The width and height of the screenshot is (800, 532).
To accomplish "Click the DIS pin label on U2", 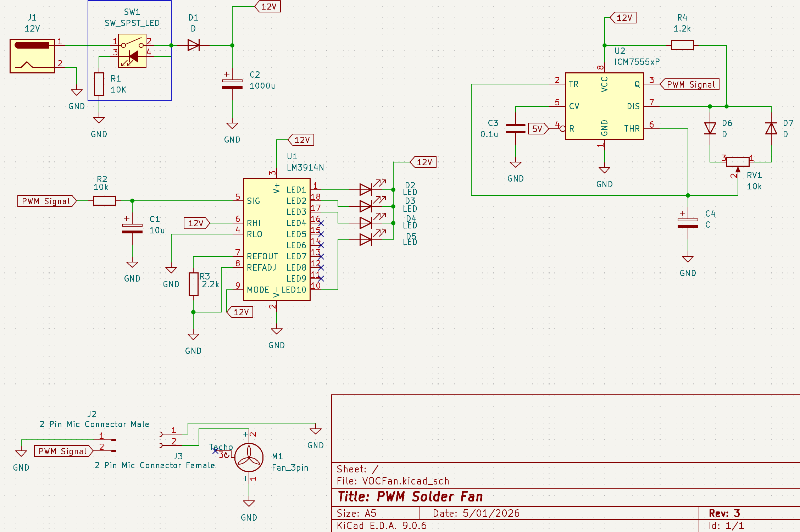I will 633,106.
